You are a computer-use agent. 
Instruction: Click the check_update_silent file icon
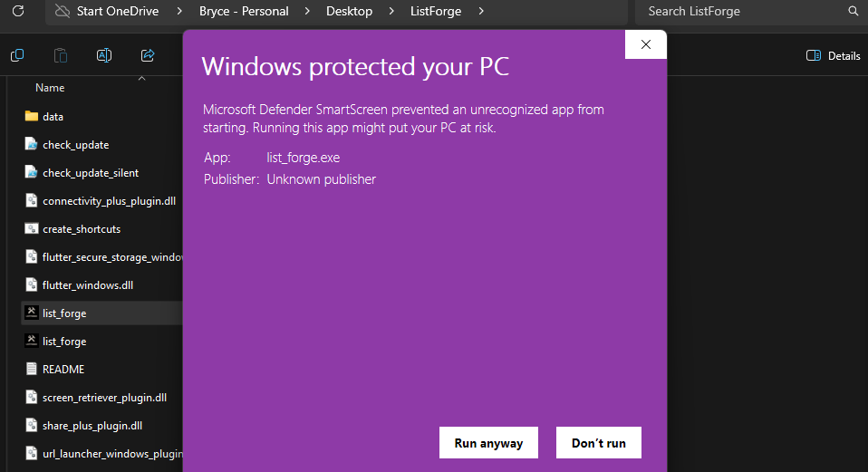tap(32, 173)
